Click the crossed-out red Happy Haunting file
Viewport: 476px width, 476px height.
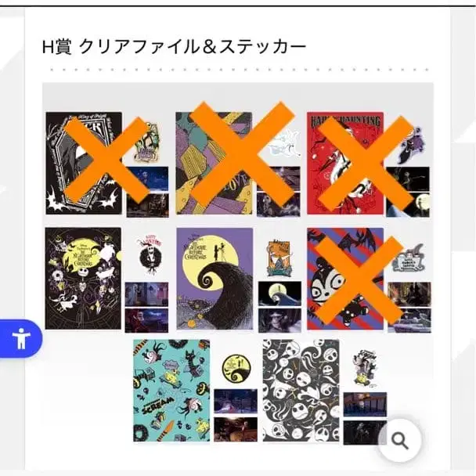[345, 164]
